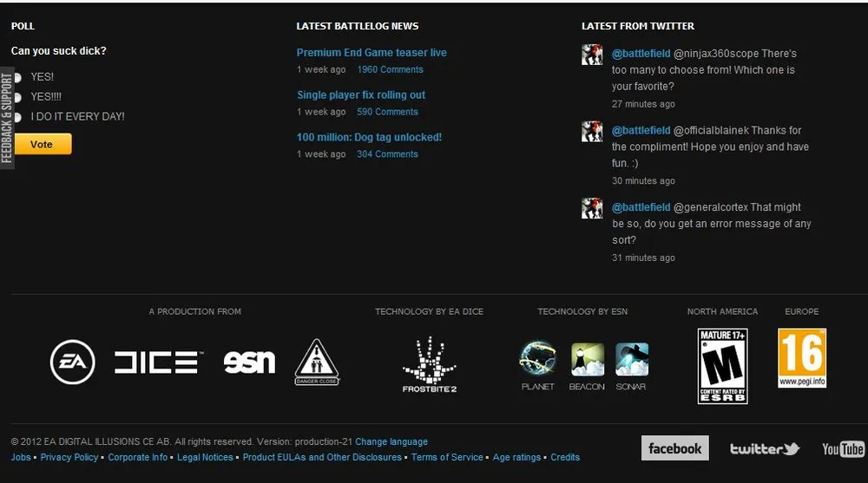Viewport: 868px width, 483px height.
Task: Select the Beacon technology icon
Action: pos(587,360)
